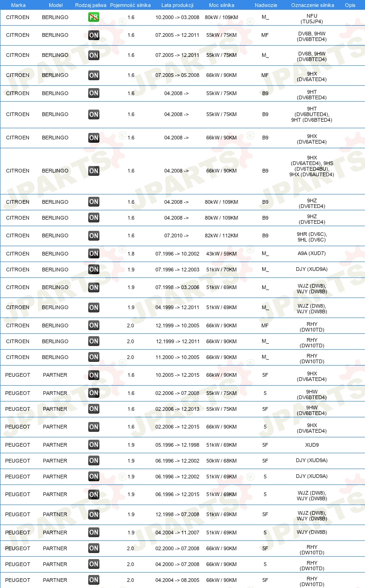Click the 07.1998 -> 03.2006 production dates
Viewport: 365px width, 588px height.
click(x=177, y=287)
